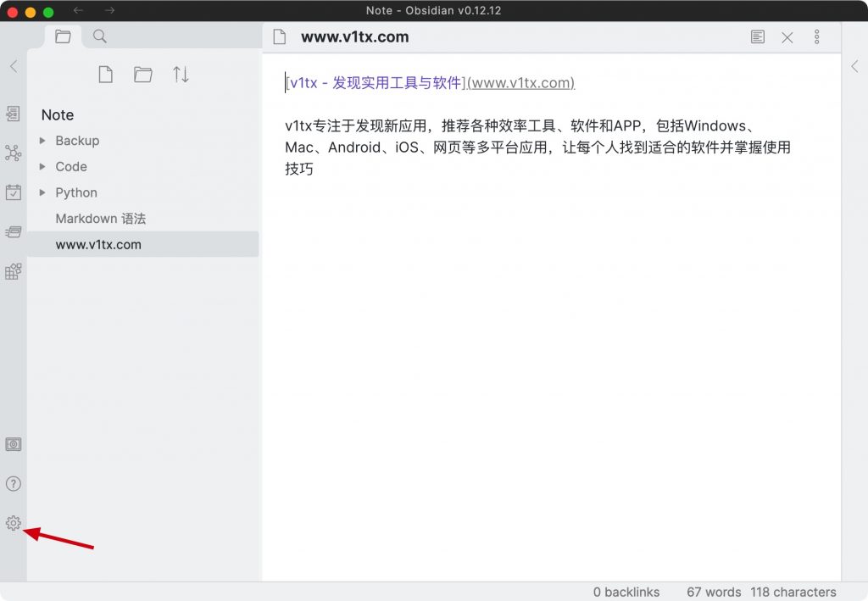Click the 67 words status item
The height and width of the screenshot is (601, 868).
714,592
